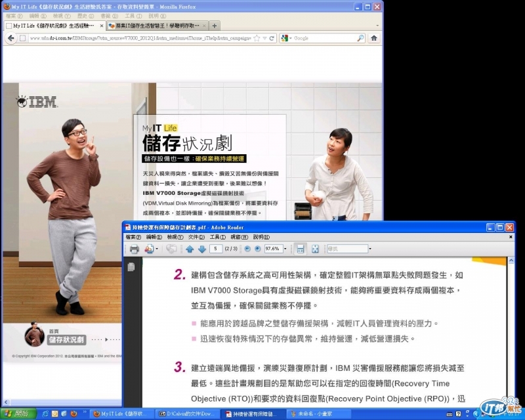
Task: Go to previous page with blue up arrow
Action: [x=190, y=249]
